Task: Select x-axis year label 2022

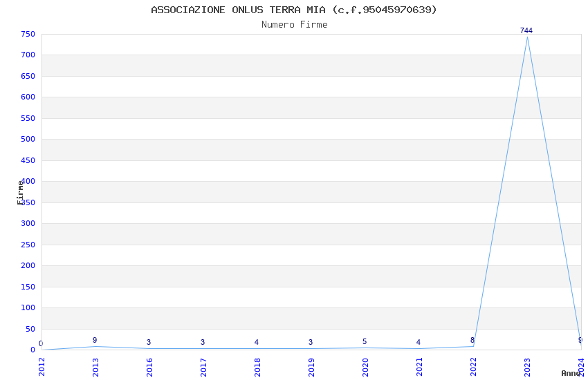Action: (x=474, y=367)
